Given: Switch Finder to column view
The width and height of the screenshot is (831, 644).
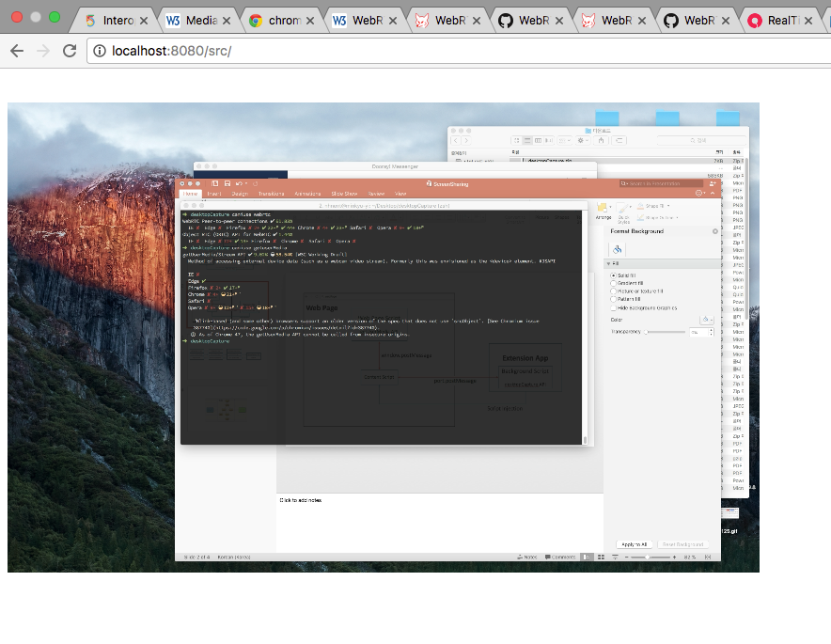Looking at the screenshot, I should (x=538, y=140).
